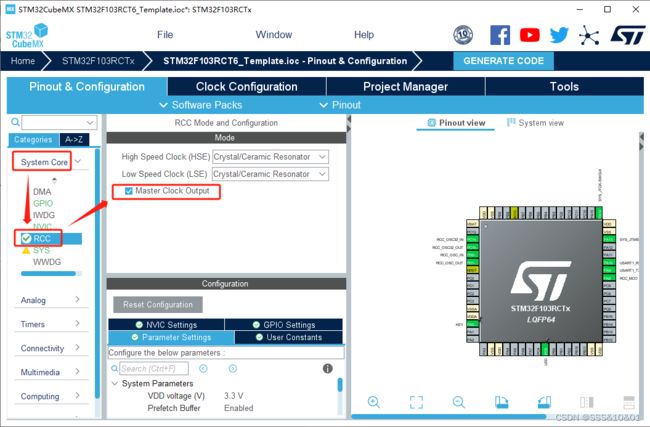
Task: Click the GENERATE CODE button
Action: tap(504, 61)
